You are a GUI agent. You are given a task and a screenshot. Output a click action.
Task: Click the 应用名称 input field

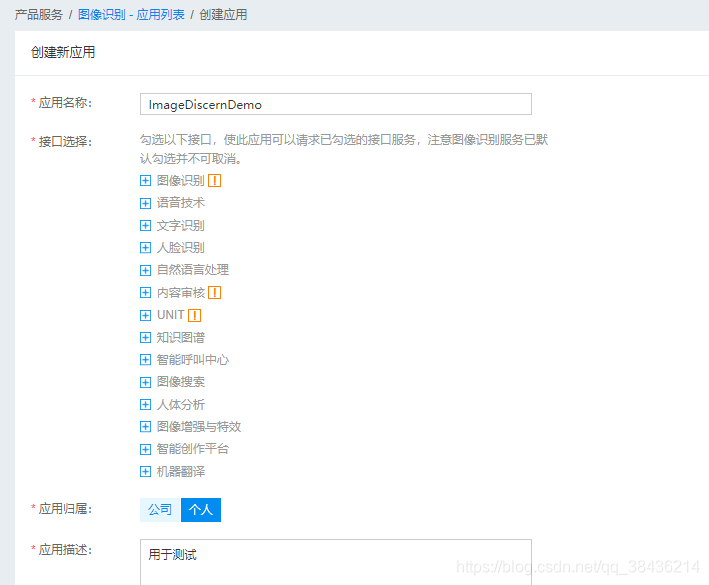coord(336,104)
